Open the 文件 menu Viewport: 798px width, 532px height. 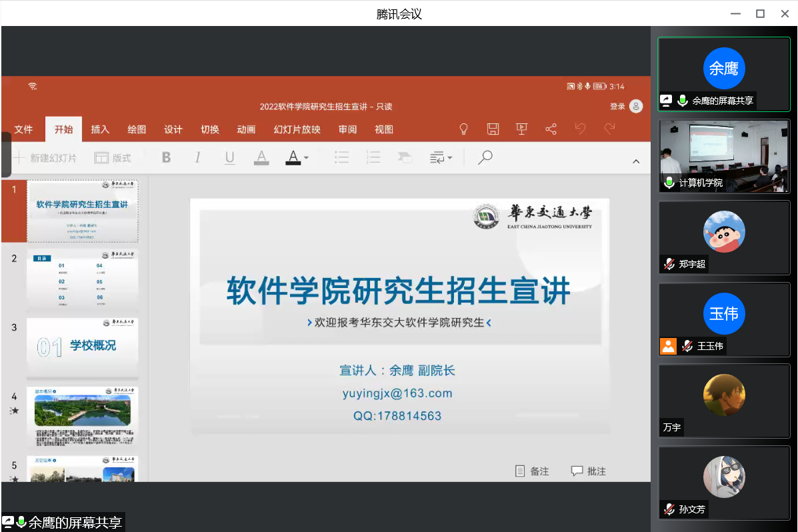click(23, 129)
